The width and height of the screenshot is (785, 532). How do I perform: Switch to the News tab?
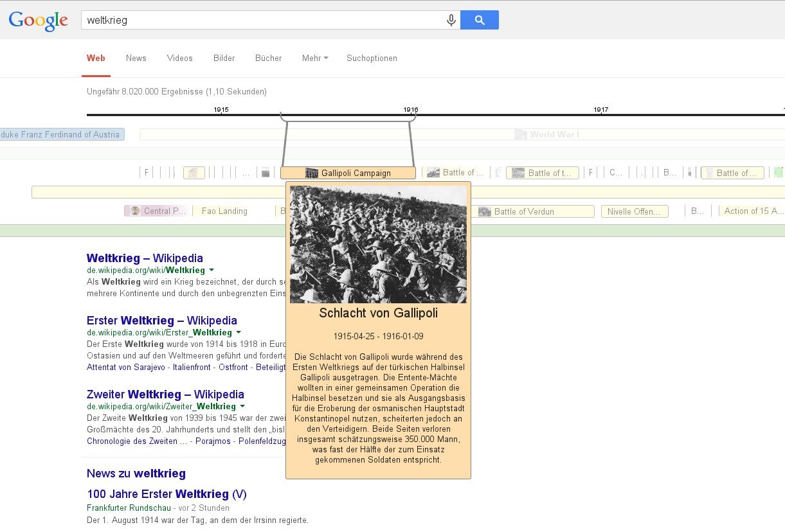136,58
